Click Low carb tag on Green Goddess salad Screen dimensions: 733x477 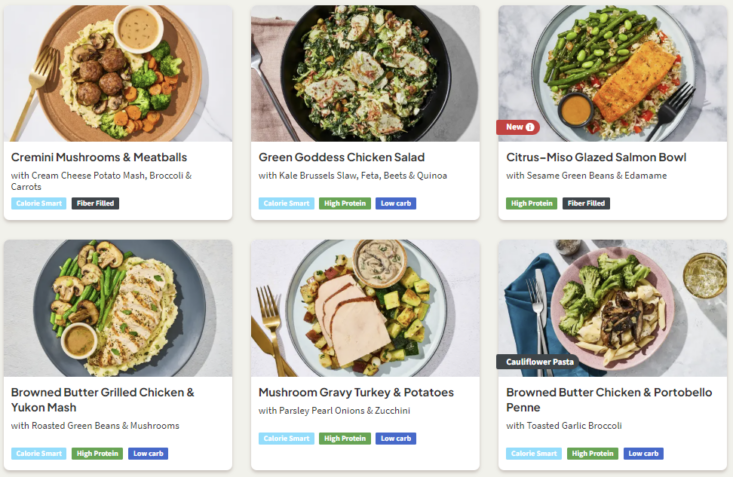395,203
